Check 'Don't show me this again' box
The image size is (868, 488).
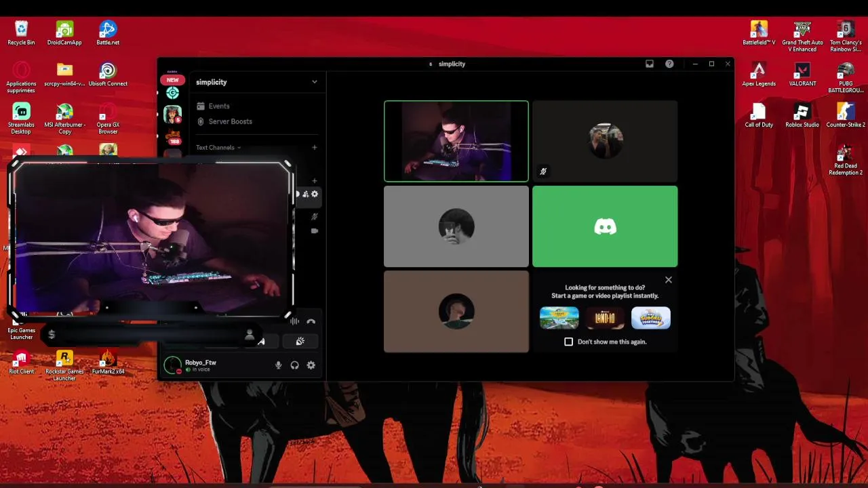(569, 342)
